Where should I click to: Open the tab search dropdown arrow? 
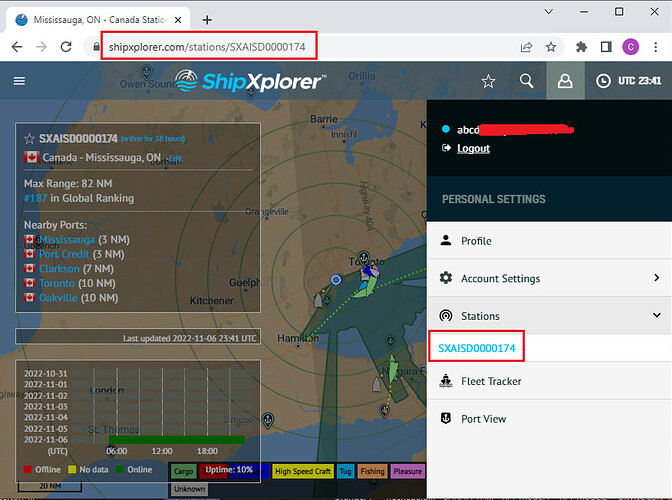click(549, 12)
